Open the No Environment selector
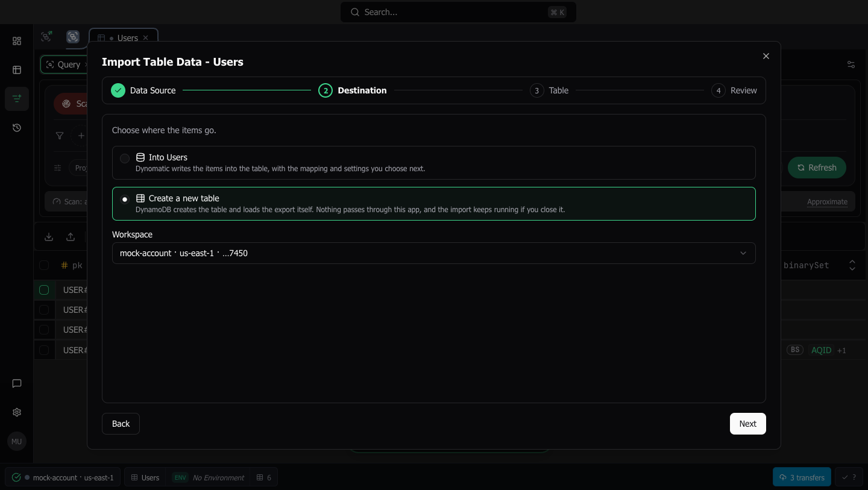Viewport: 868px width, 490px height. [208, 477]
